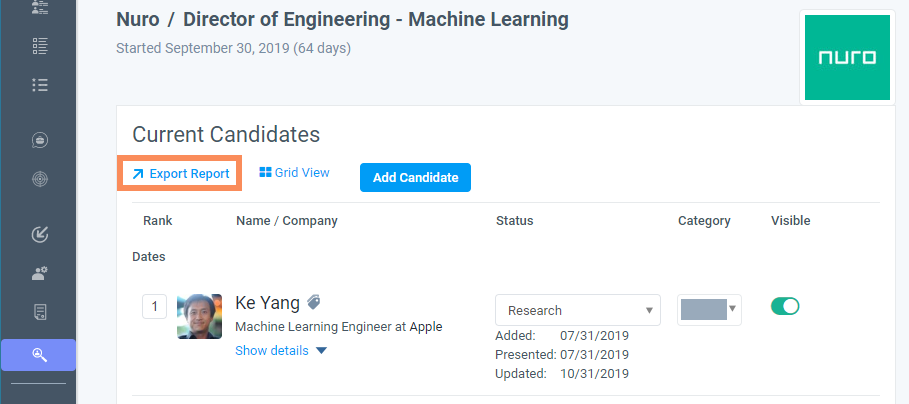Open the Category color dropdown

pyautogui.click(x=709, y=309)
